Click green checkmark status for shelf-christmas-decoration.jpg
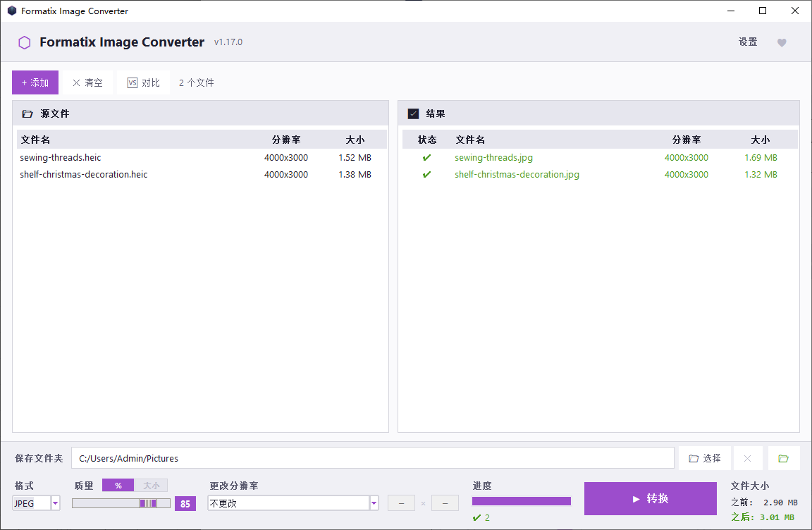This screenshot has height=530, width=812. tap(426, 174)
